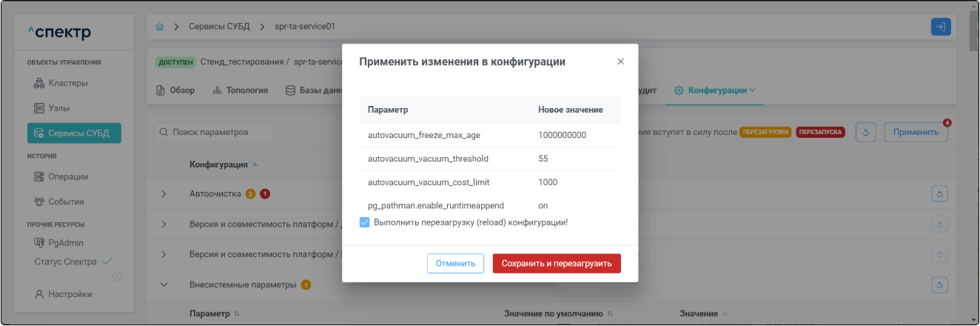Sort by the Значение column
The width and height of the screenshot is (980, 326).
[725, 314]
